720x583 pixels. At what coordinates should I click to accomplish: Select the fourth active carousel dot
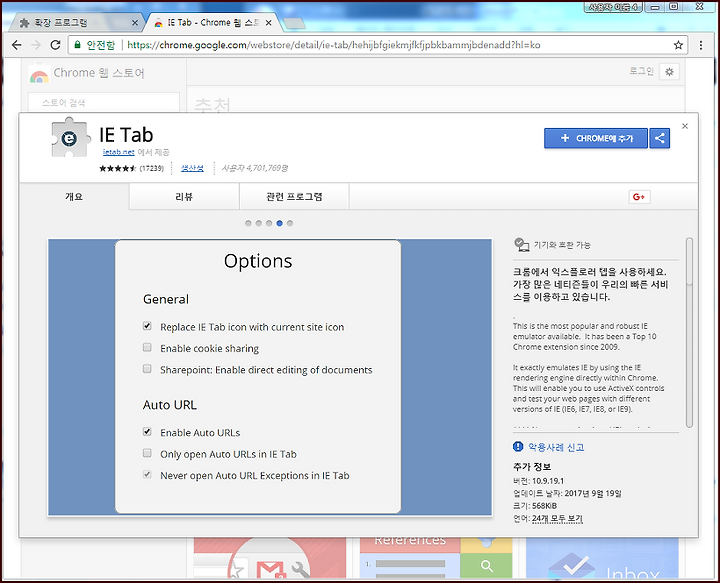(279, 223)
